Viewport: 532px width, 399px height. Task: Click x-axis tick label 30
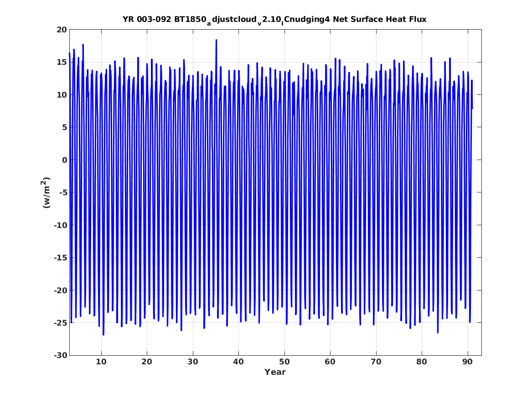pos(193,362)
